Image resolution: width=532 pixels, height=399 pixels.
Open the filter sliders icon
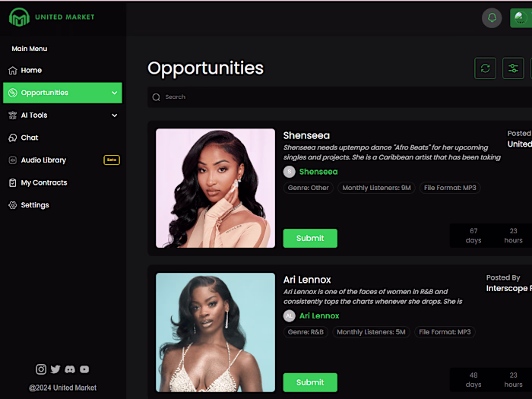[x=513, y=68]
